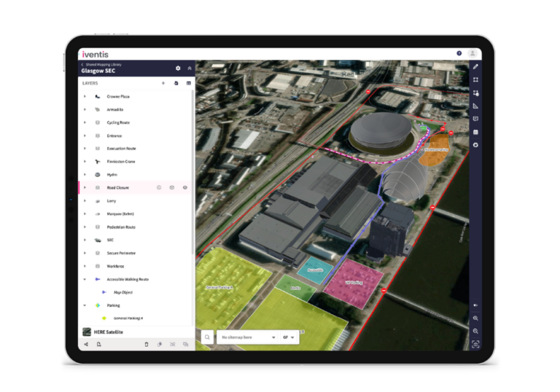
Task: Select the pencil draw tool
Action: point(475,67)
